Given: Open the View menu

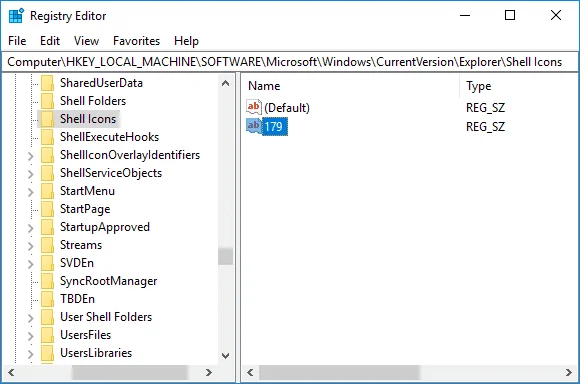Looking at the screenshot, I should click(x=86, y=41).
